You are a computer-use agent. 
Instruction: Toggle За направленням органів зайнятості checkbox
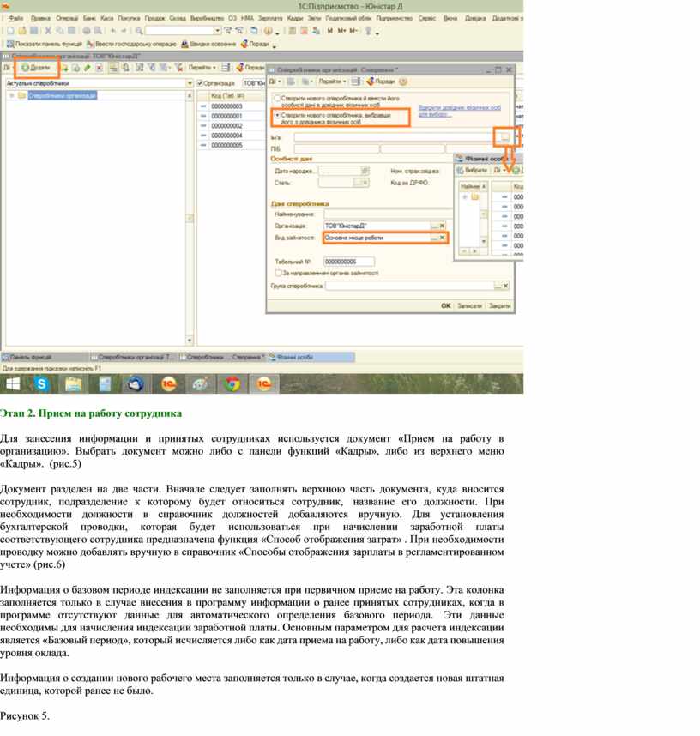[x=278, y=273]
